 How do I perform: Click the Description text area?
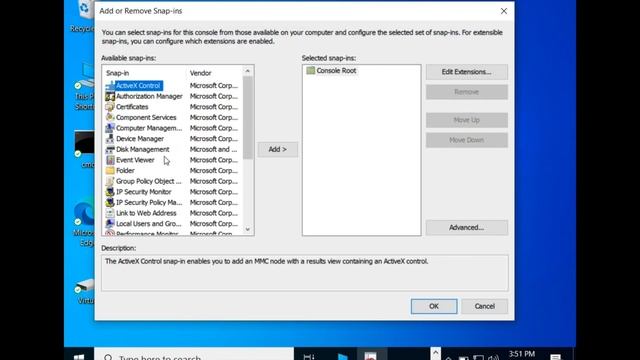pyautogui.click(x=304, y=273)
